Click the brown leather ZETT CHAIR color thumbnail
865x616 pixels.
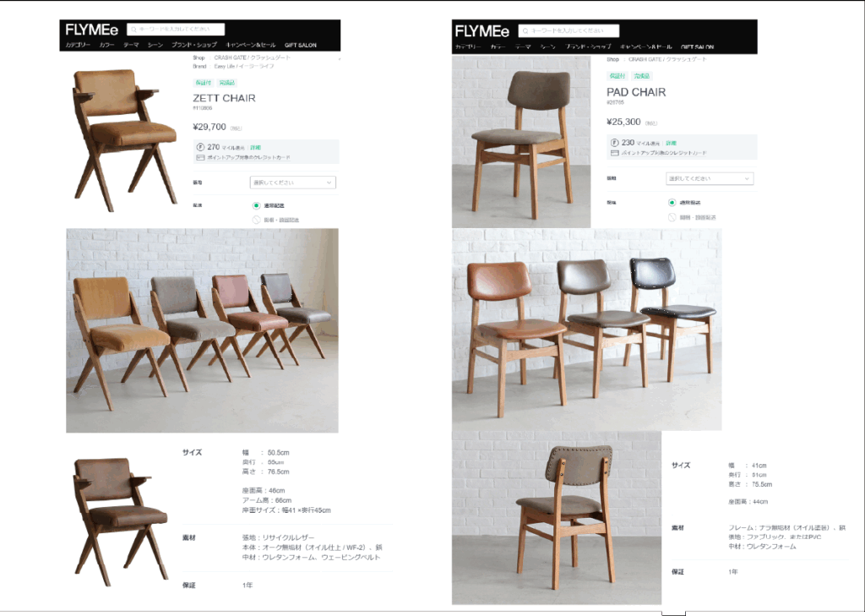pos(121,521)
